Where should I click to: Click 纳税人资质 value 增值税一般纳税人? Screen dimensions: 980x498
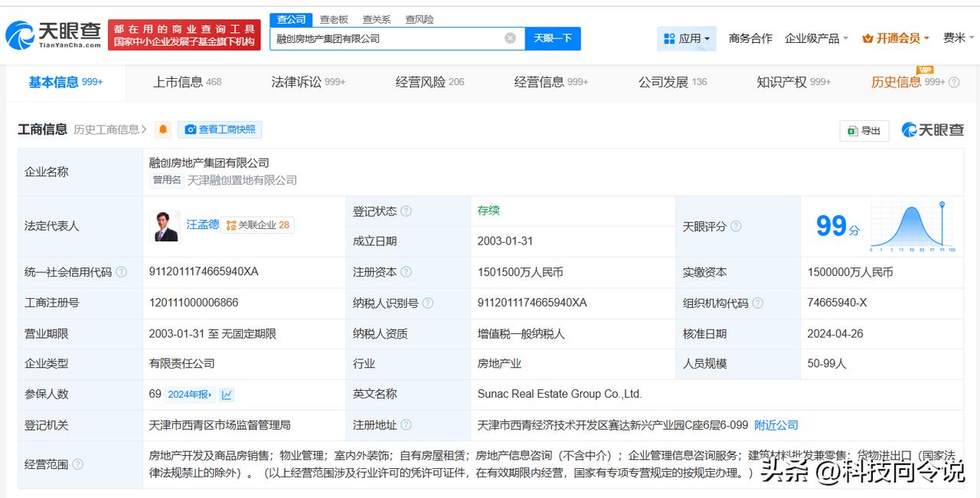click(x=521, y=334)
